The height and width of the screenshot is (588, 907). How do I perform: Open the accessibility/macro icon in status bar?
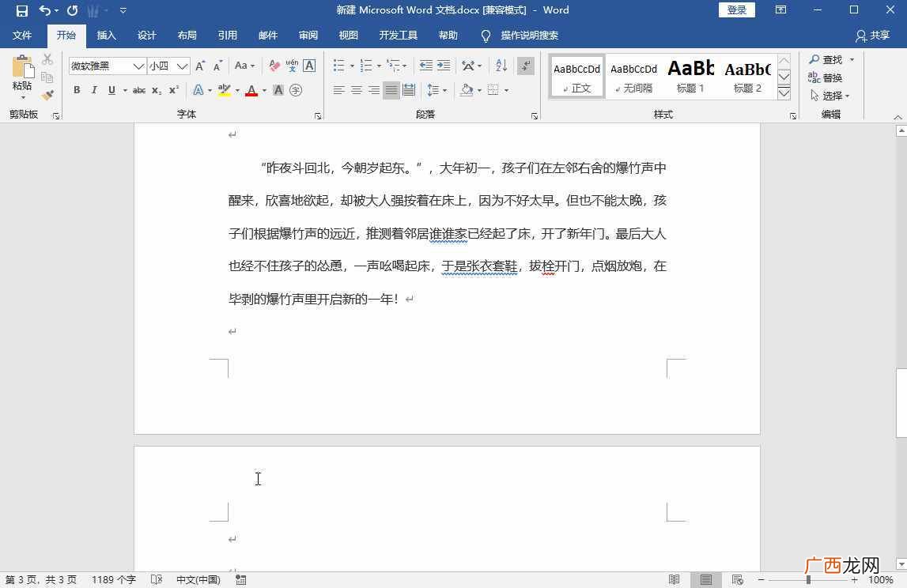click(x=241, y=579)
